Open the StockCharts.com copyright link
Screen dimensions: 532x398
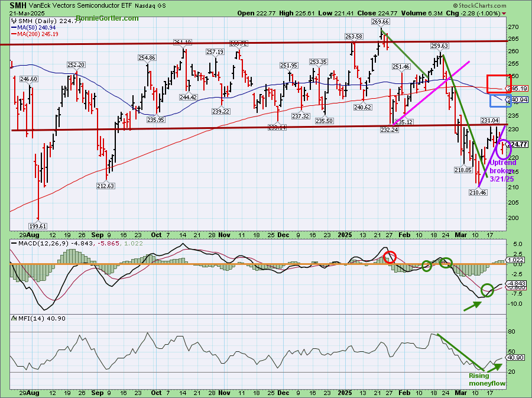coord(479,5)
